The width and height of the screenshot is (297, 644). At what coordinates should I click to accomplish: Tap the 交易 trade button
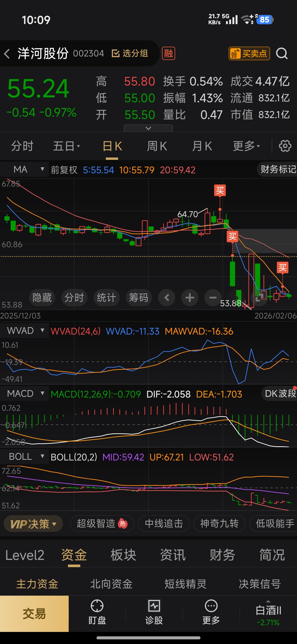(x=34, y=614)
